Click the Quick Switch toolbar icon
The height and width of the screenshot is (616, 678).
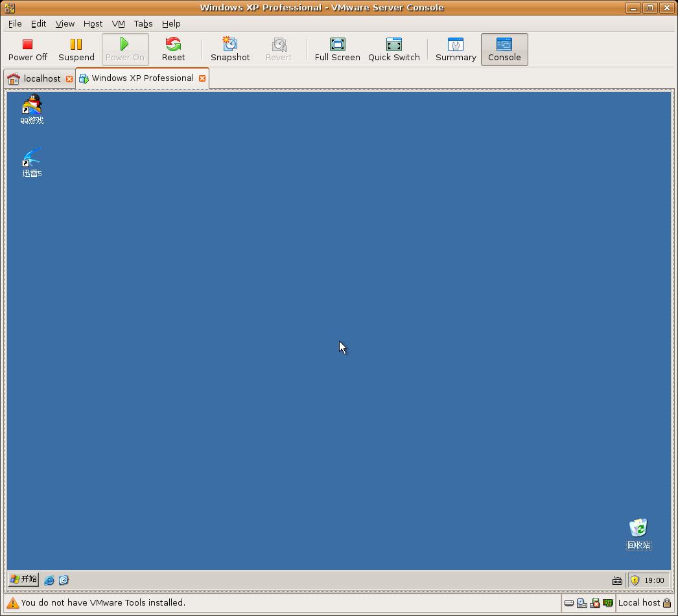click(x=394, y=50)
